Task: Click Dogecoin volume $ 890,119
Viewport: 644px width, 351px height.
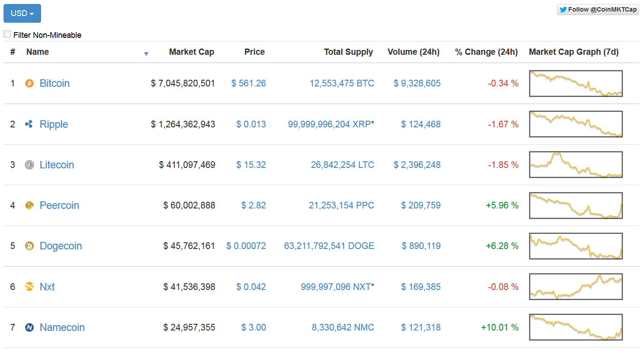Action: click(421, 246)
